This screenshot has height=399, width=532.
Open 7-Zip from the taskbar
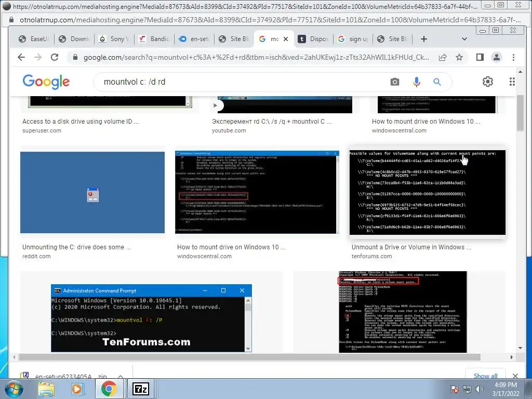[x=140, y=389]
